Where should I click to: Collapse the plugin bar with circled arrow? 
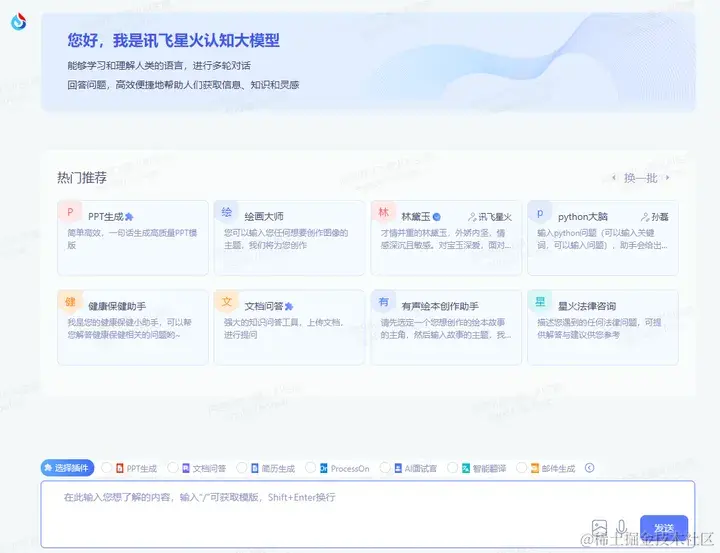[x=590, y=468]
